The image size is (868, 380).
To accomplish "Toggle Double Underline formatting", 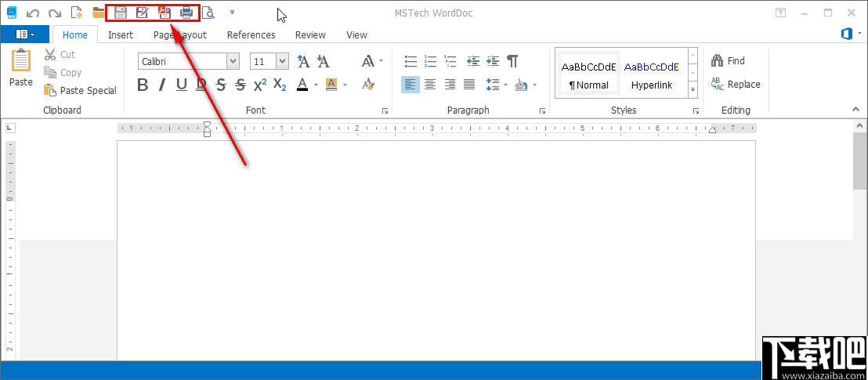I will [201, 85].
